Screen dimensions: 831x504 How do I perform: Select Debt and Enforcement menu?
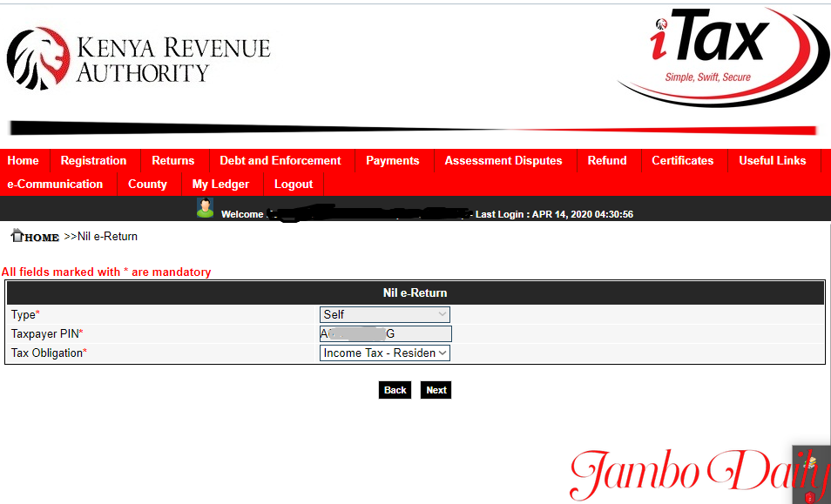coord(280,160)
